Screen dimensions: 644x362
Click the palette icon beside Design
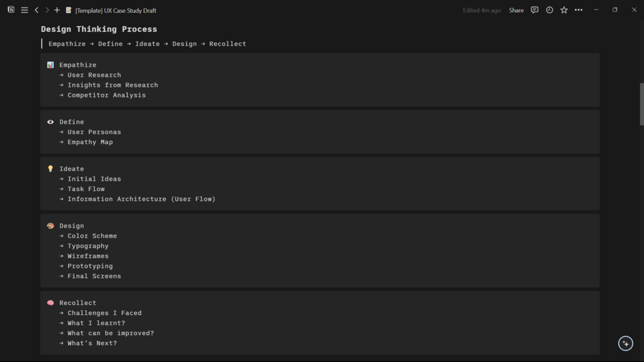(x=51, y=226)
